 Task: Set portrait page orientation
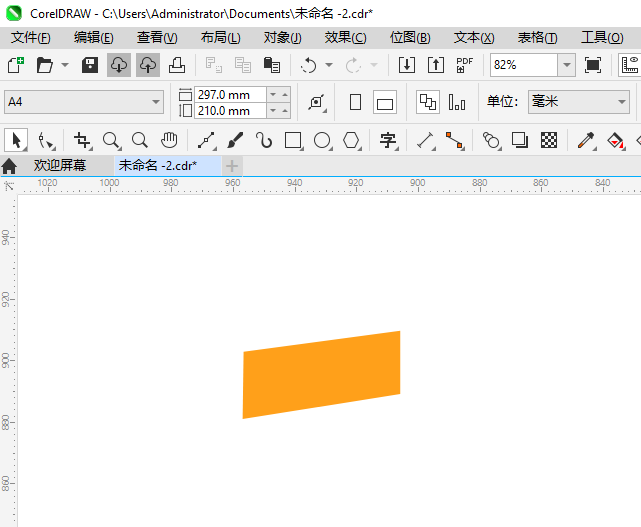356,102
